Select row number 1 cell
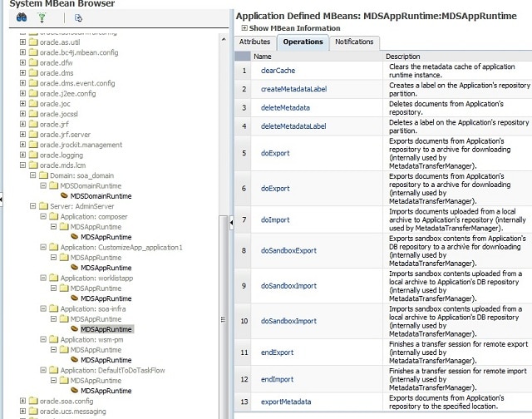Screen dimensions: 532x419 (244, 71)
